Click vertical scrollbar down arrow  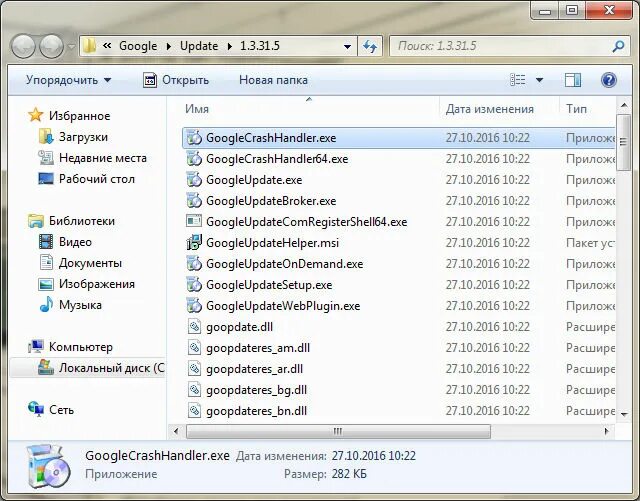[x=624, y=414]
